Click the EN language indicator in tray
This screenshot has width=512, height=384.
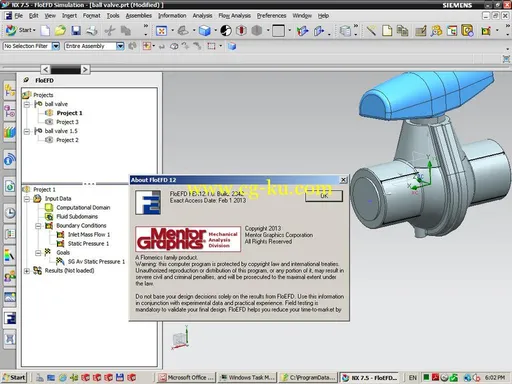pyautogui.click(x=412, y=378)
